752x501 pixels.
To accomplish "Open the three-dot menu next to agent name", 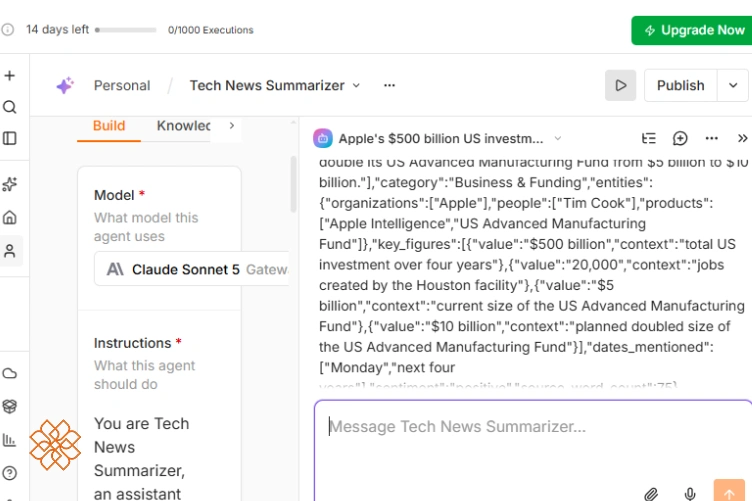I will pos(389,85).
